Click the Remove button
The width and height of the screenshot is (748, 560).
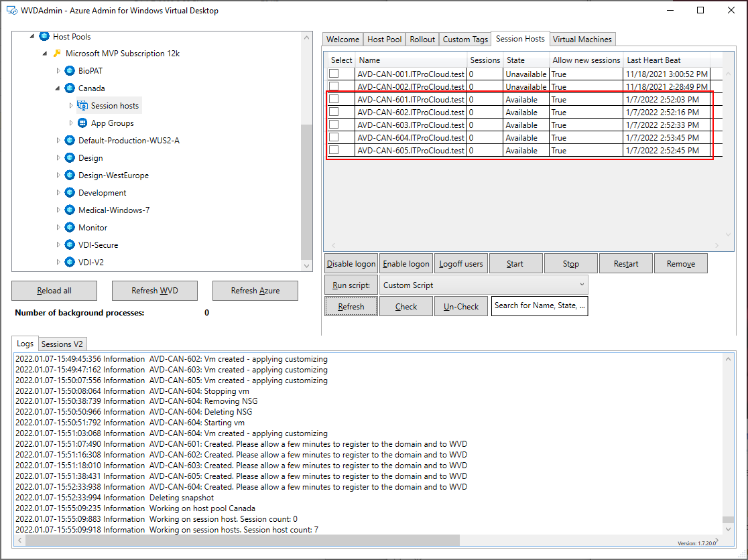pos(681,263)
